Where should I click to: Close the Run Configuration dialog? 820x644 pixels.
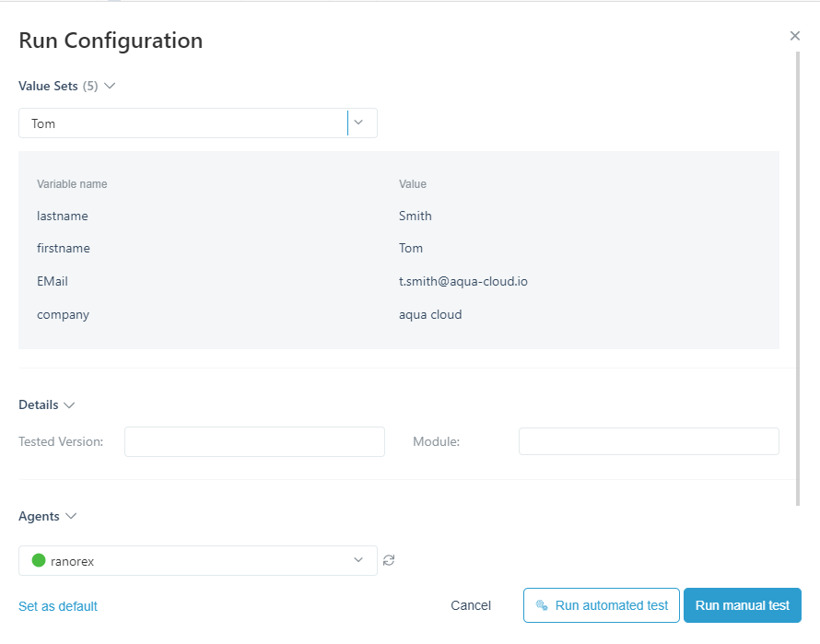point(795,36)
